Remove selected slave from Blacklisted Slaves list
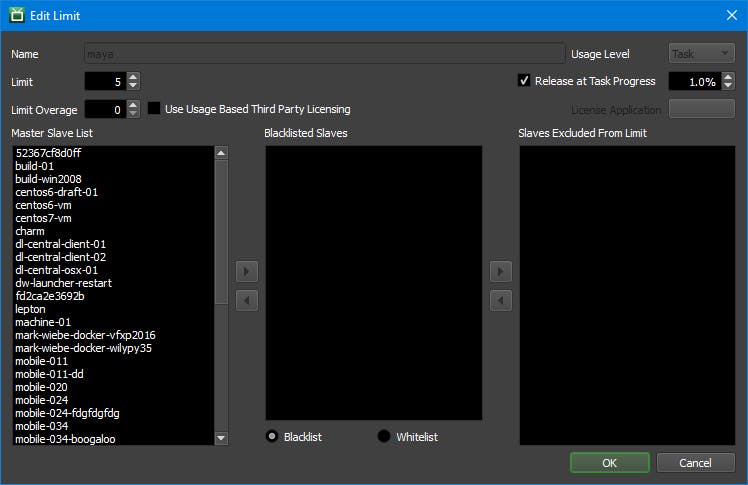This screenshot has height=485, width=748. pyautogui.click(x=247, y=300)
